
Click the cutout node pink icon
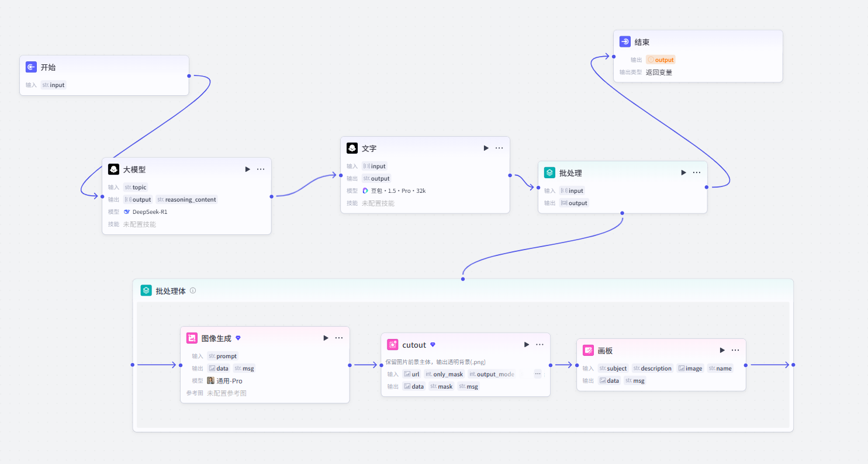pyautogui.click(x=392, y=345)
